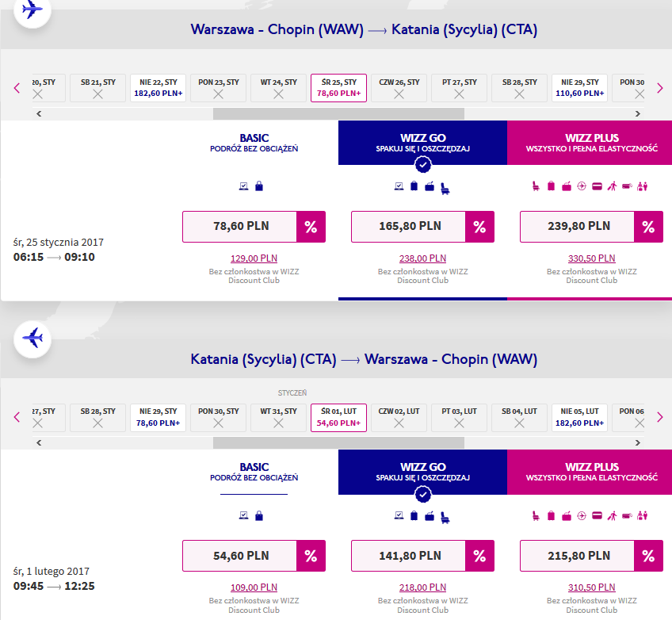Click outbound WIZZ PLUS header
Screen dimensions: 672x620
(590, 143)
